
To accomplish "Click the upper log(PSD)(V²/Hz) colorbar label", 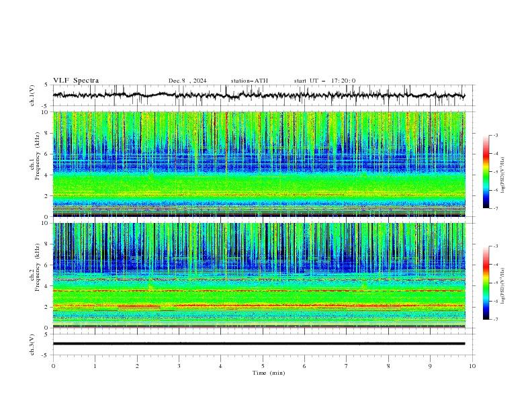I will 502,175.
